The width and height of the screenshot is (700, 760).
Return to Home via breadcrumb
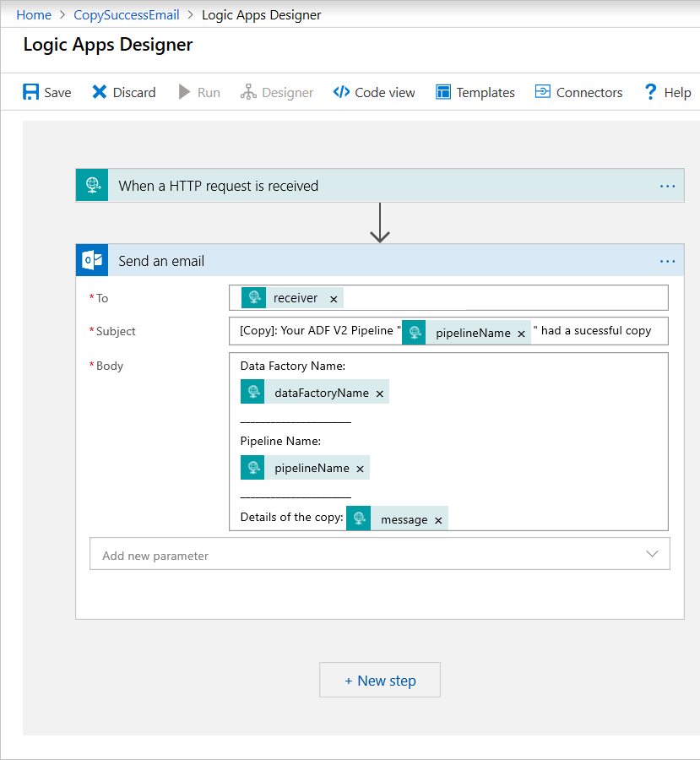click(33, 14)
